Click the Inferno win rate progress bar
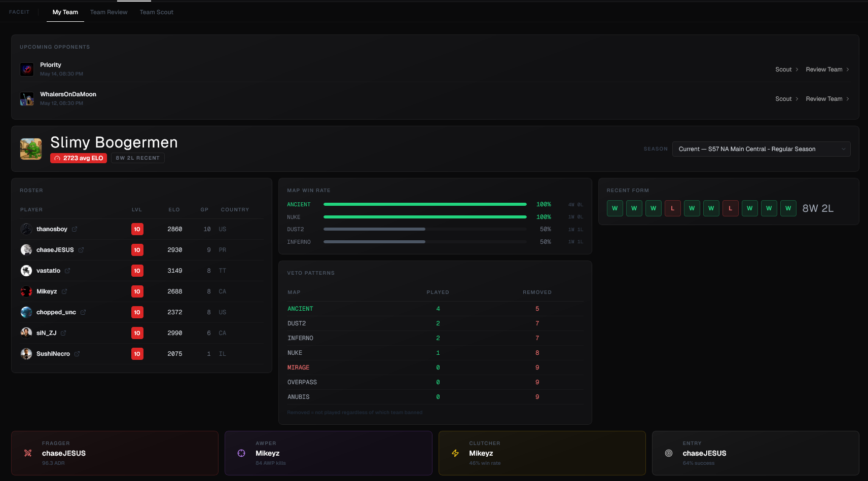The height and width of the screenshot is (481, 868). [x=425, y=242]
